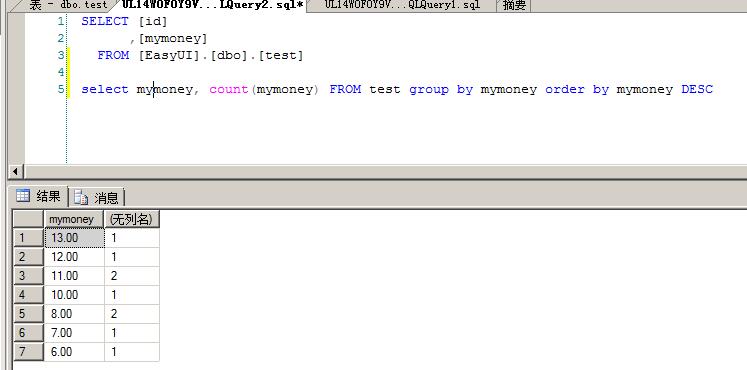Click [id] in the query editor
The height and width of the screenshot is (370, 747).
(x=152, y=22)
